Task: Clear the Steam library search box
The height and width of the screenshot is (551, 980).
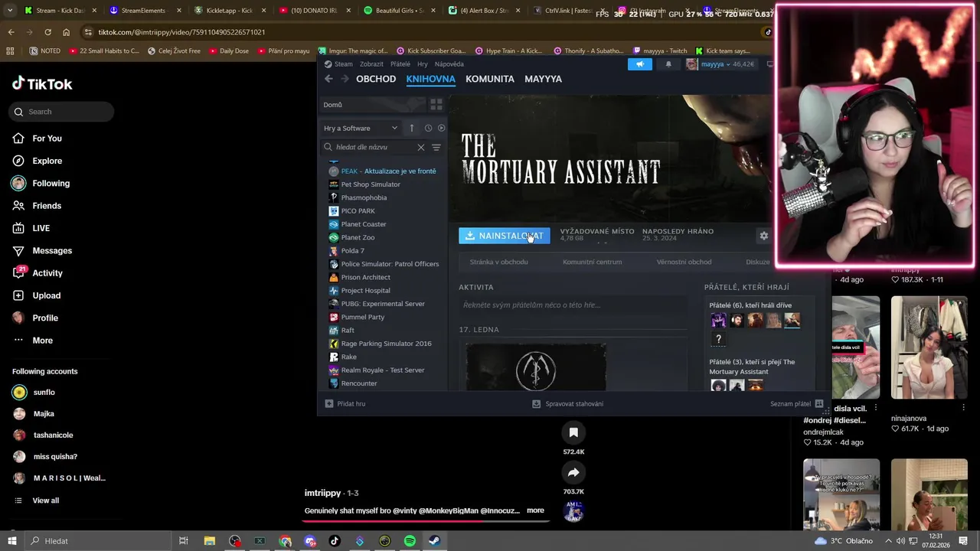Action: point(421,147)
